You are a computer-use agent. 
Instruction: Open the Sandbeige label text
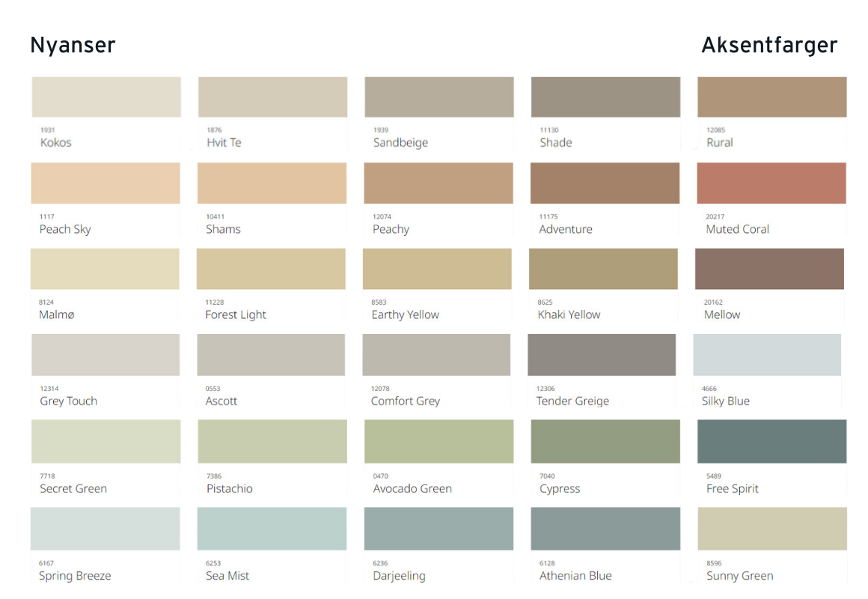(x=400, y=142)
